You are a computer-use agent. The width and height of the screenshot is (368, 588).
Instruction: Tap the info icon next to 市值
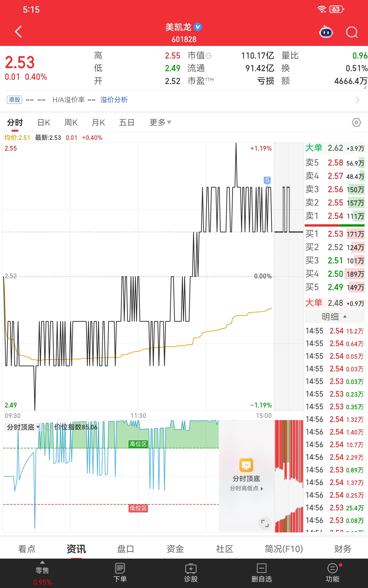point(209,56)
